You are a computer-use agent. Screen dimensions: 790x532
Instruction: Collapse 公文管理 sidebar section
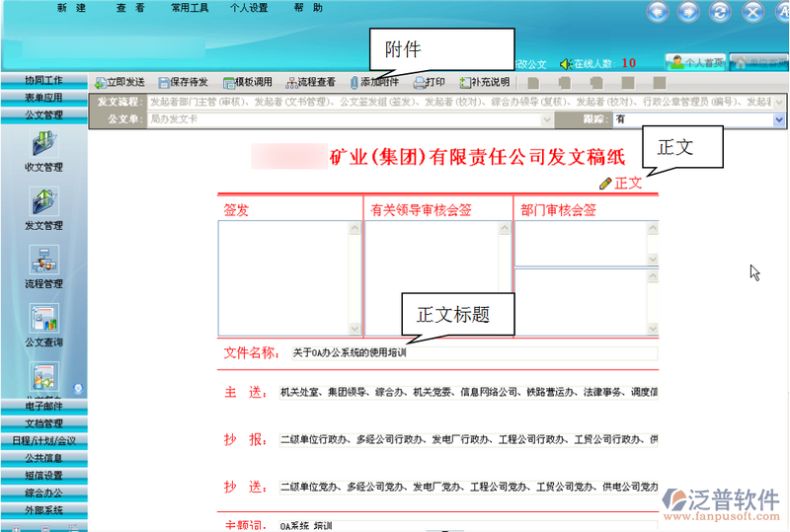pos(43,115)
